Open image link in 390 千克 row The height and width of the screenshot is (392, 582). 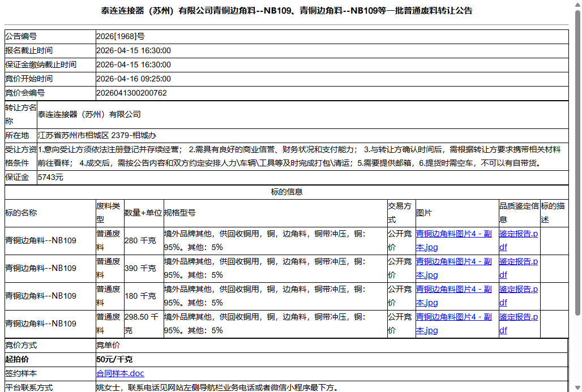coord(453,269)
